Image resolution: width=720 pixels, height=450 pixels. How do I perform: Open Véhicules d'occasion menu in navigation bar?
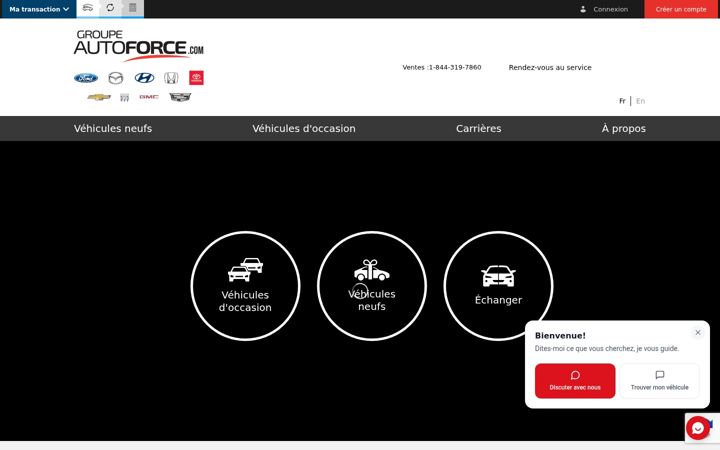(304, 129)
